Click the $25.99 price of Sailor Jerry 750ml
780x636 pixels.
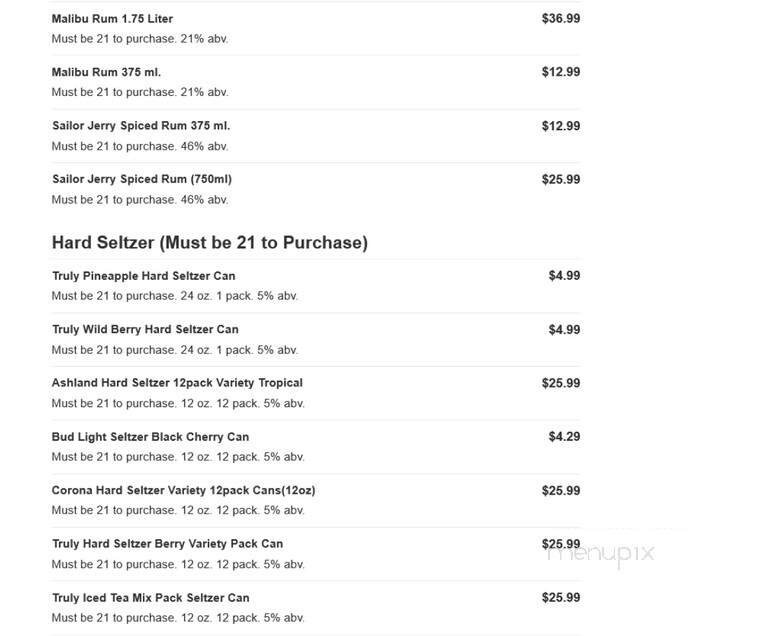click(560, 180)
